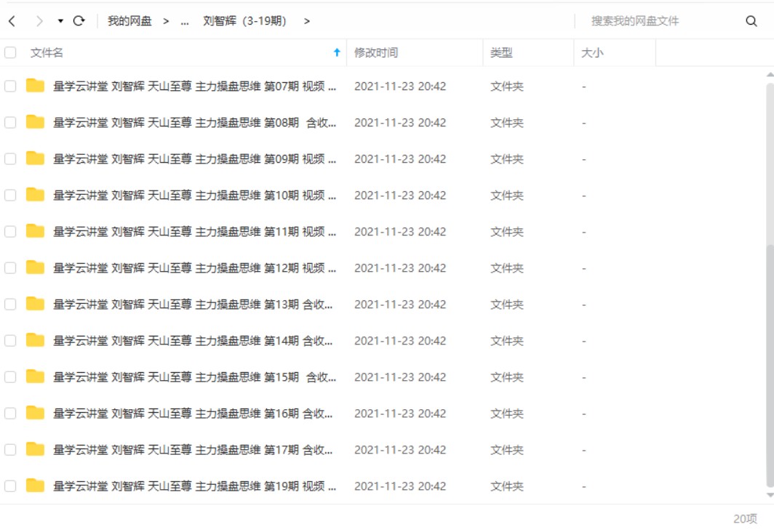Click the folder icon of 第12期
Screen dimensions: 774x532
(x=35, y=267)
